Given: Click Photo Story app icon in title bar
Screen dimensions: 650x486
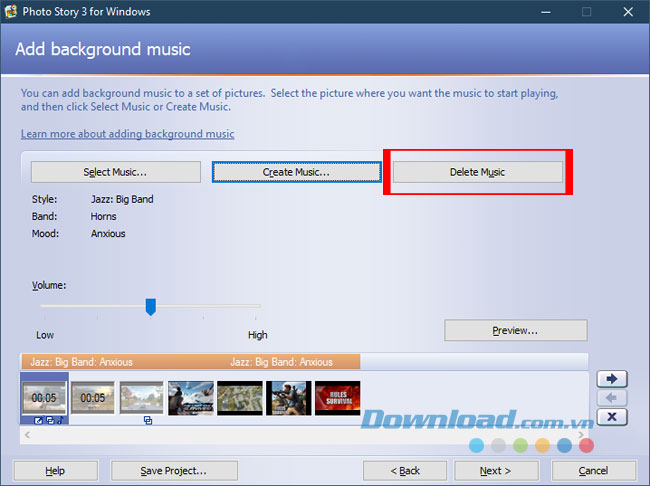Looking at the screenshot, I should [x=11, y=11].
